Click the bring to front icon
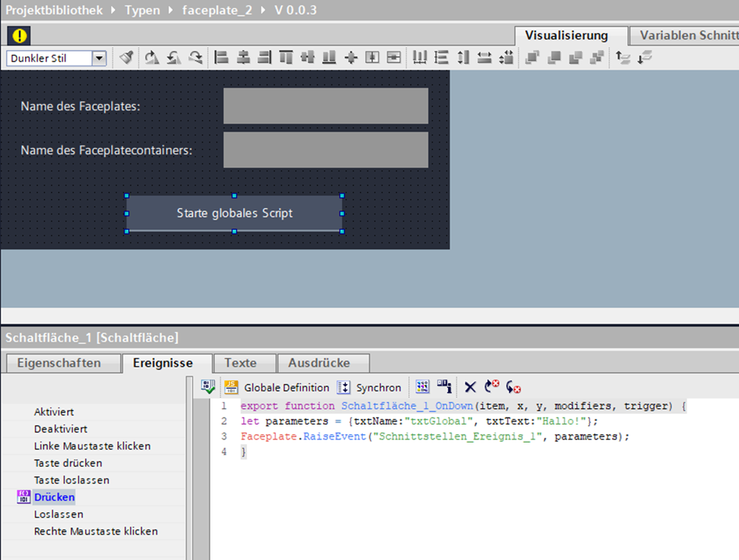The image size is (739, 560). tap(533, 58)
